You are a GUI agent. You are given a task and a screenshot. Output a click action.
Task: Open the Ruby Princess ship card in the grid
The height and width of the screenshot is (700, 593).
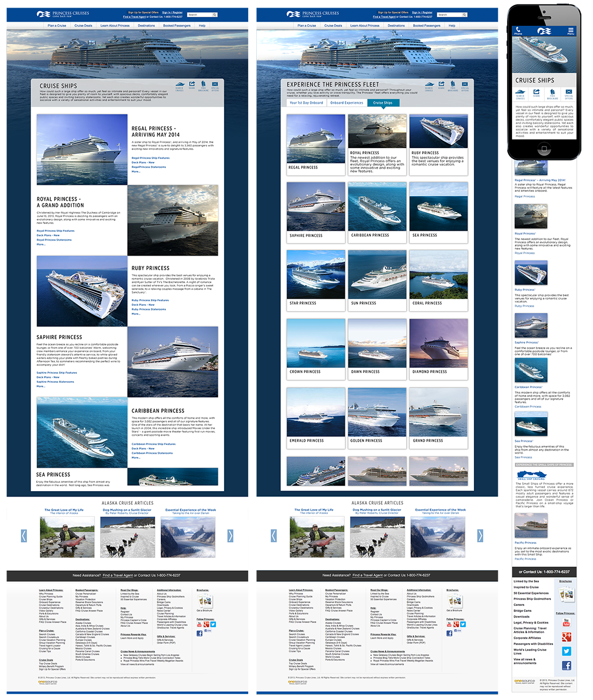[x=439, y=144]
